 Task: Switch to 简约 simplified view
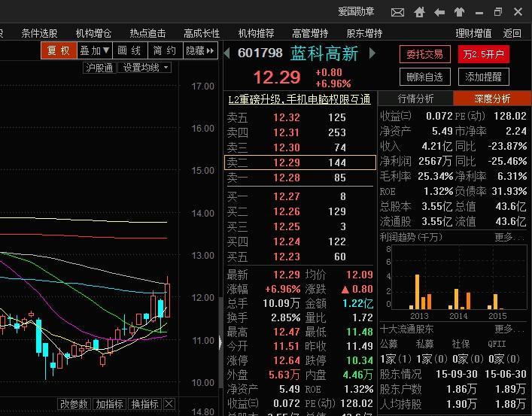tap(165, 50)
